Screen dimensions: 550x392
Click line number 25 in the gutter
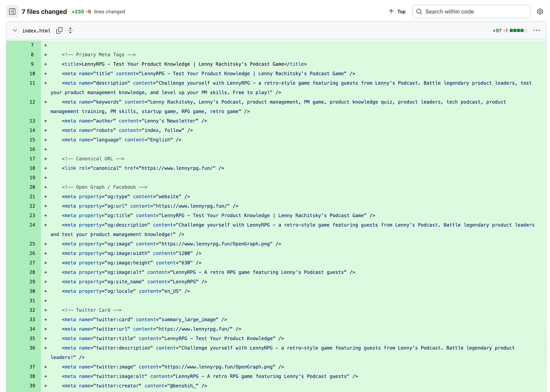click(x=32, y=244)
